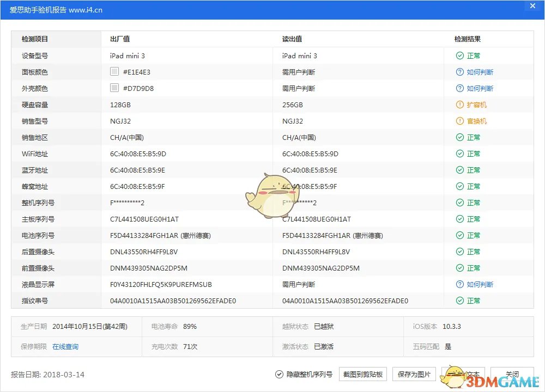Open the 如何判断 link for 外壳颜色
The width and height of the screenshot is (545, 392).
click(479, 88)
